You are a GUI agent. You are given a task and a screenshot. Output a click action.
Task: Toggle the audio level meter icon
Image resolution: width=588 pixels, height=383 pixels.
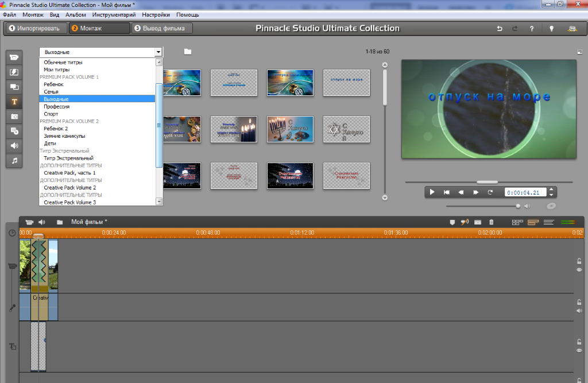568,222
